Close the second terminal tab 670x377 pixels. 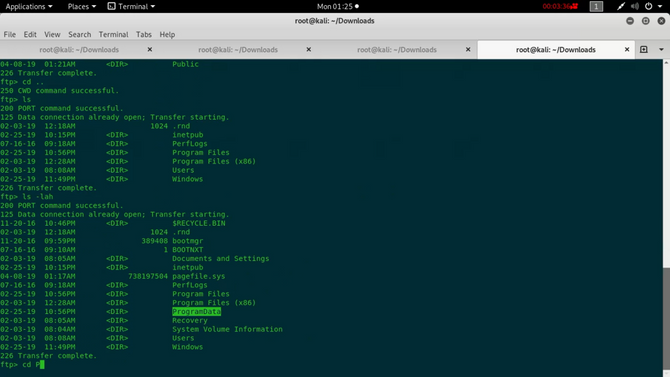tap(309, 50)
